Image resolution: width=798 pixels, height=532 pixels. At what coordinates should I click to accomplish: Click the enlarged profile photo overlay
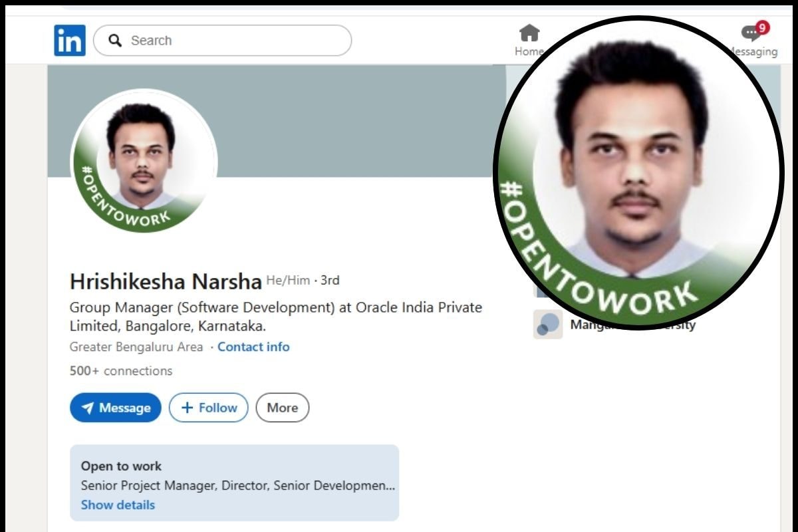[x=637, y=173]
